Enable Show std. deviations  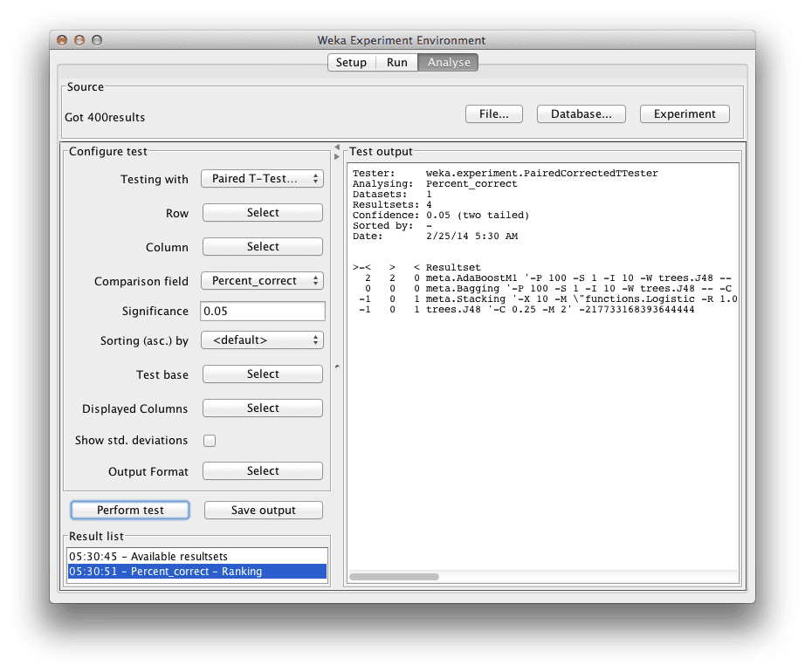[x=209, y=441]
